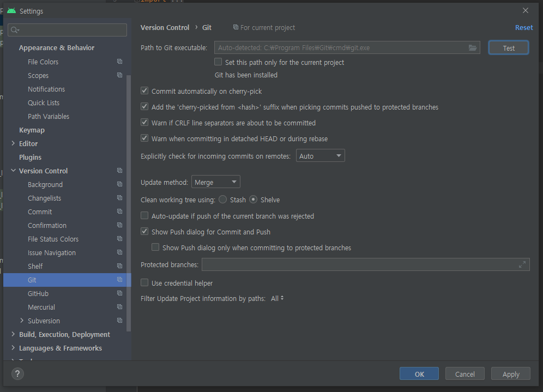Click project-level icon on selected Git row

[119, 280]
